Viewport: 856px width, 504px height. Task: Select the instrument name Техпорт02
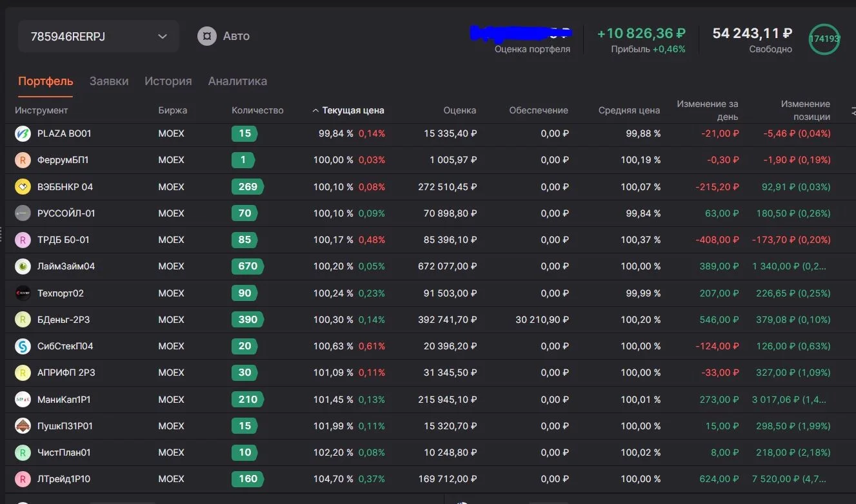61,293
